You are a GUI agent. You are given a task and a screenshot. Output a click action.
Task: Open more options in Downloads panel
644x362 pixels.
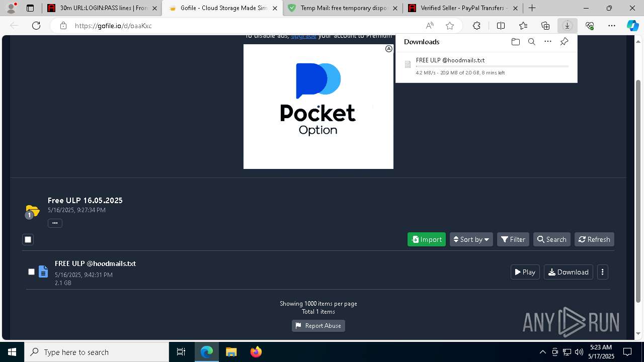pyautogui.click(x=548, y=42)
